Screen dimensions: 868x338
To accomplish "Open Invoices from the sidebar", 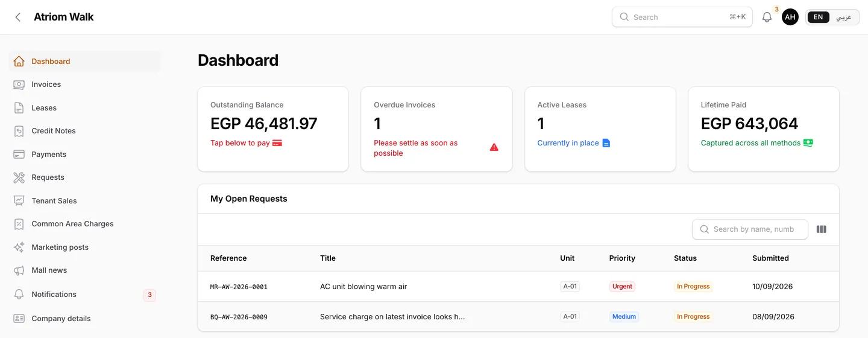I will 85,84.
